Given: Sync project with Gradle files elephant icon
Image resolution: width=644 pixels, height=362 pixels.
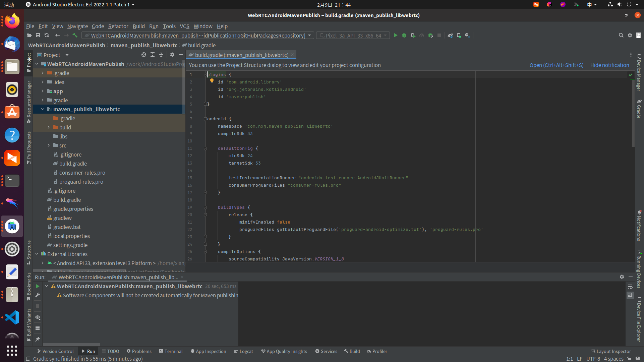Looking at the screenshot, I should [450, 35].
